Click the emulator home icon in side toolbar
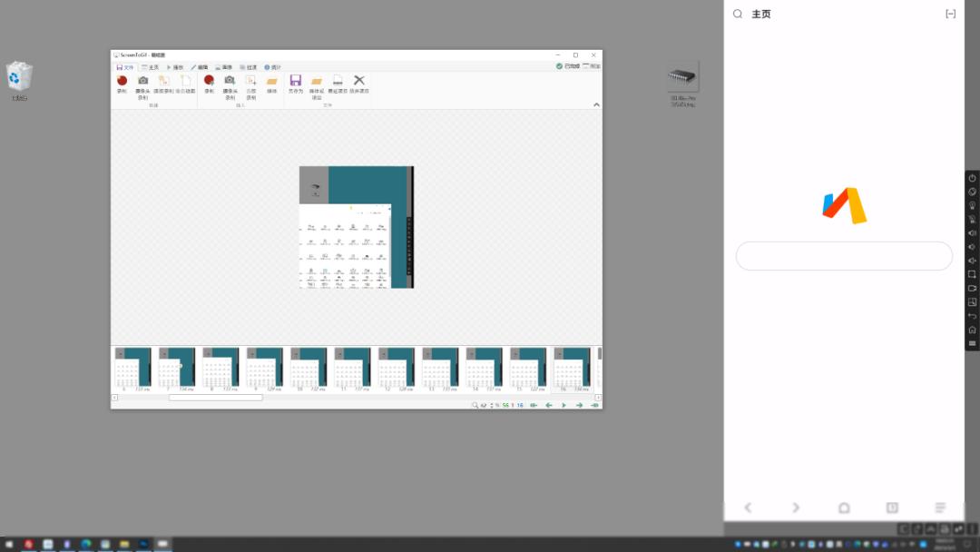This screenshot has width=980, height=552. [x=972, y=330]
